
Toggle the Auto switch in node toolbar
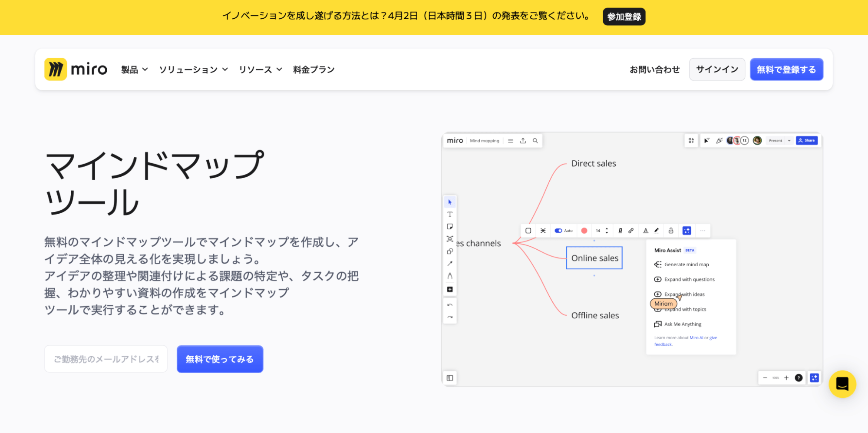click(558, 231)
